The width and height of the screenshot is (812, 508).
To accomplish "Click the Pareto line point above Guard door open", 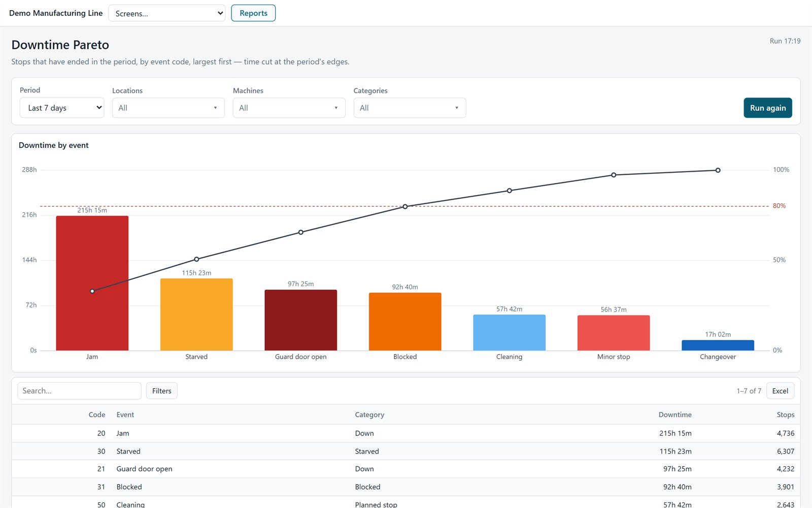I will pyautogui.click(x=301, y=232).
